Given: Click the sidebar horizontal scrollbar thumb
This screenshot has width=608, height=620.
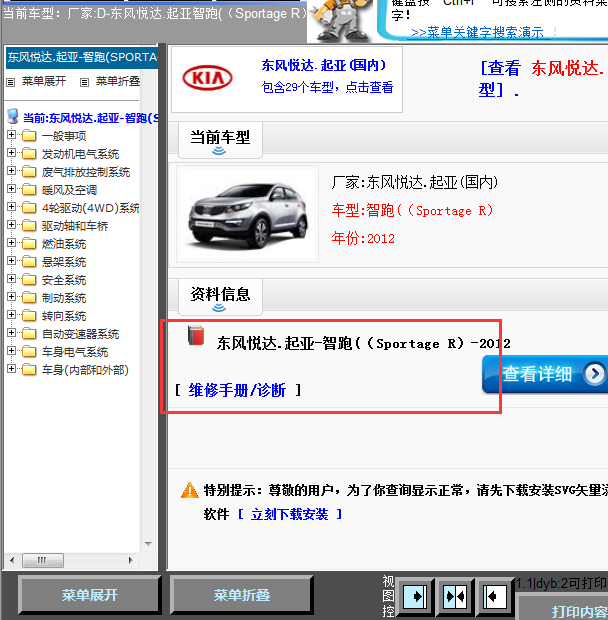Looking at the screenshot, I should [43, 560].
